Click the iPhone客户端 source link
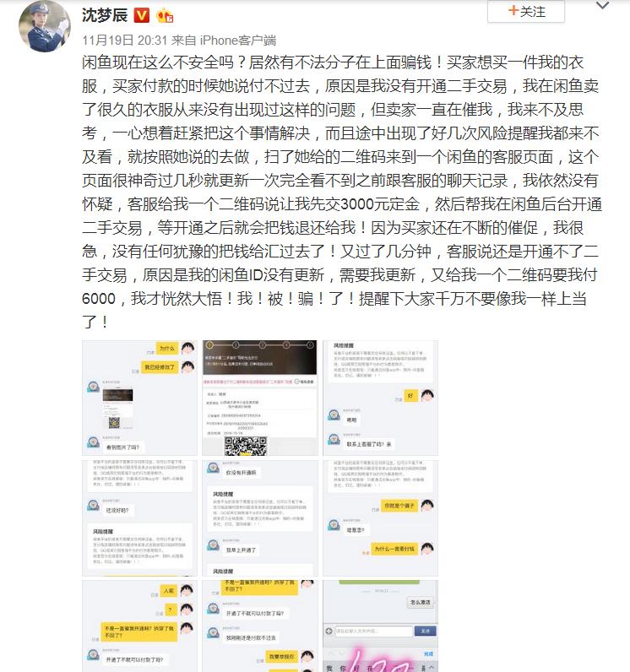Screen dimensions: 630x672 click(x=238, y=41)
